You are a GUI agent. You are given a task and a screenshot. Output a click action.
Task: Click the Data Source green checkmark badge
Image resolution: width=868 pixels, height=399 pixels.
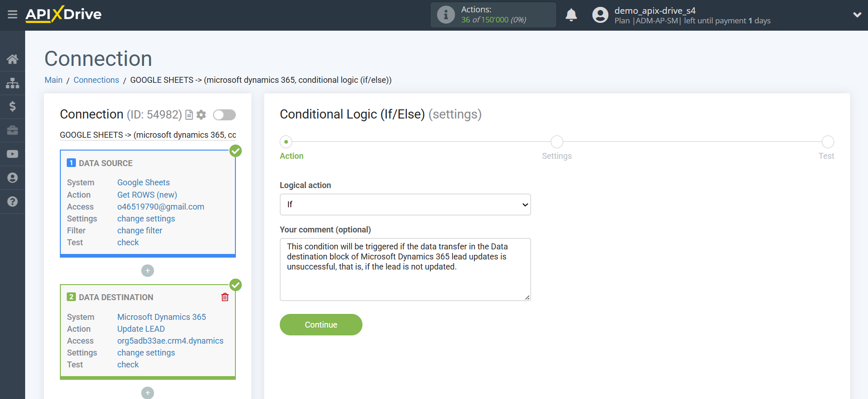(235, 151)
